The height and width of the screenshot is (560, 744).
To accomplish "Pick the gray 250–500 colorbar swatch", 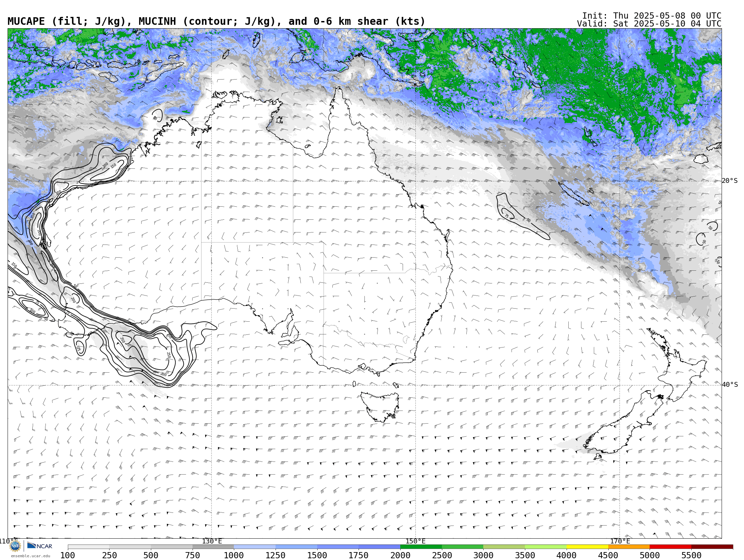I will 130,547.
